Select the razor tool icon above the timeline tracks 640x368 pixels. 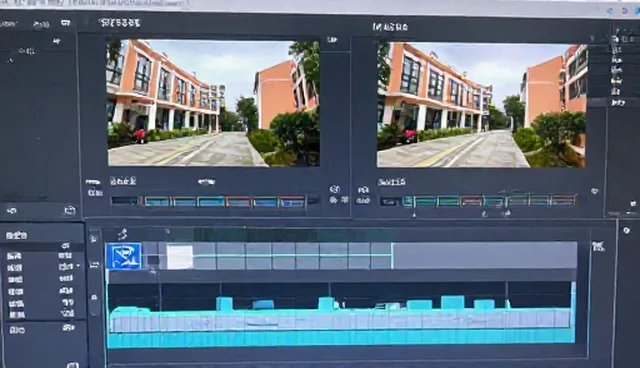point(122,234)
